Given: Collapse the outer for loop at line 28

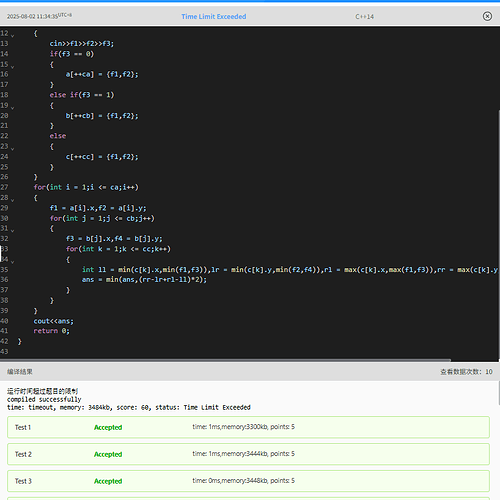Looking at the screenshot, I should point(13,200).
